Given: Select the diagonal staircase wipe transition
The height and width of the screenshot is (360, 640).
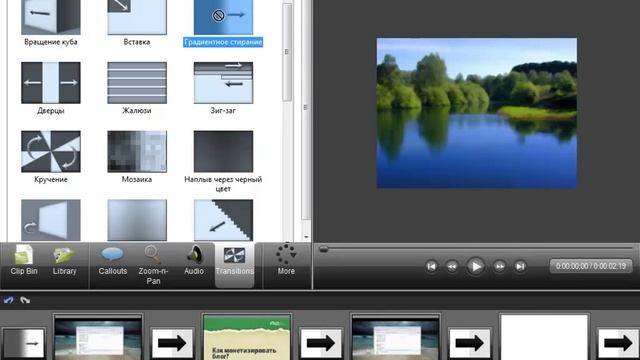Looking at the screenshot, I should (x=223, y=220).
